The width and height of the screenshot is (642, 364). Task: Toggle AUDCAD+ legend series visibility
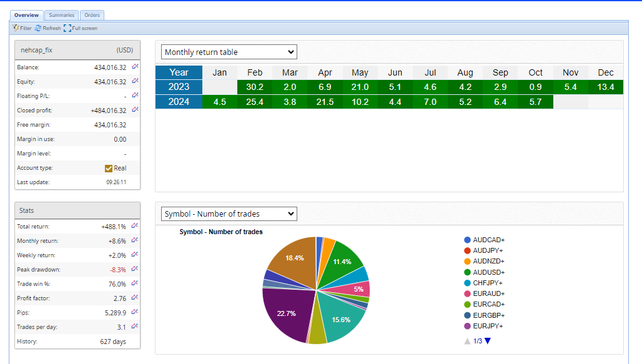pyautogui.click(x=468, y=240)
